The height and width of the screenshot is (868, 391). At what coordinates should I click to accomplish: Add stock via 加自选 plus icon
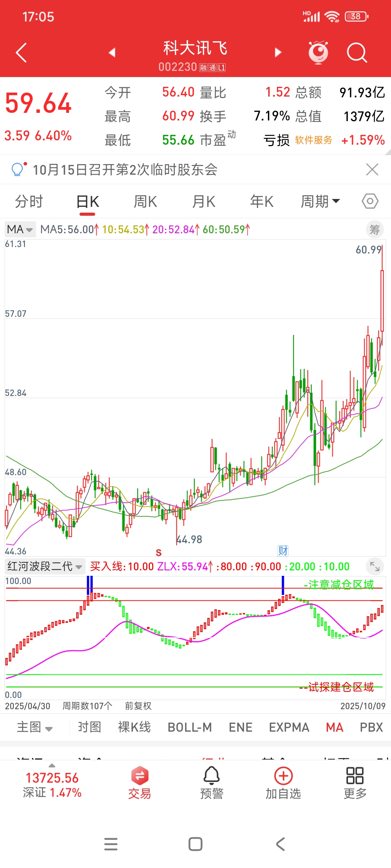283,783
